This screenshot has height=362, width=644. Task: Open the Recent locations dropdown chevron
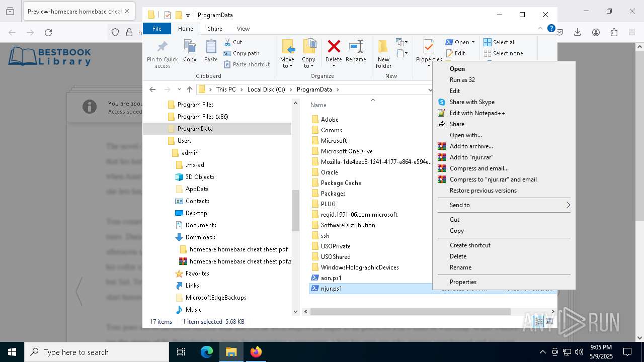pyautogui.click(x=179, y=89)
